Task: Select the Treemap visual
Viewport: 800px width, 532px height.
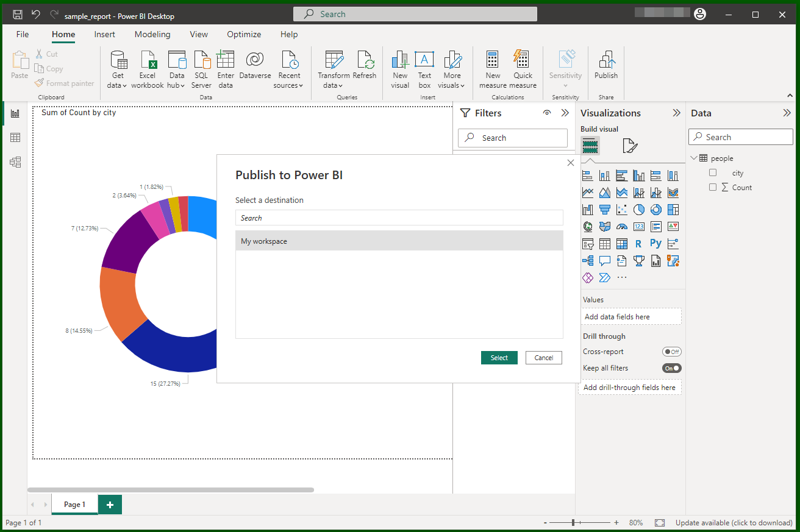Action: tap(673, 210)
